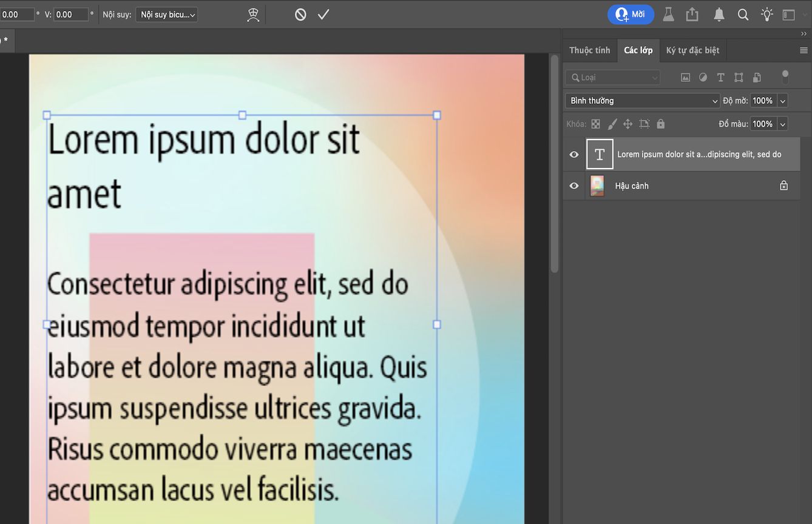Open search with the magnifier icon
Screen dimensions: 812x524
click(743, 14)
